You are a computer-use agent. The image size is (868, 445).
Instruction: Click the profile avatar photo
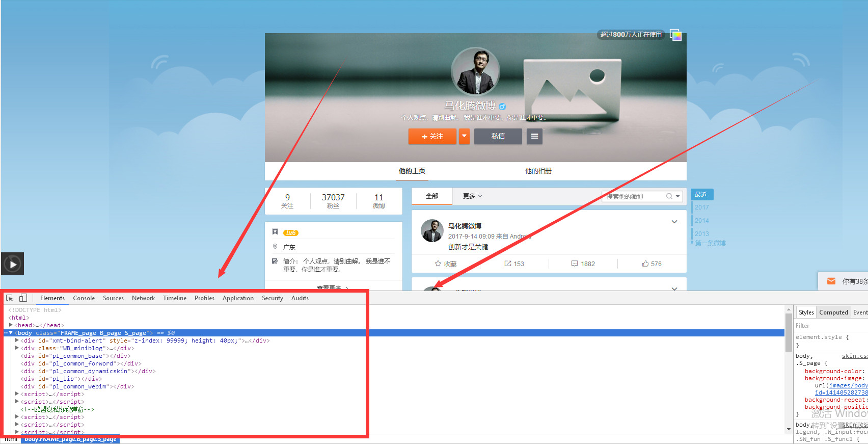click(x=476, y=71)
